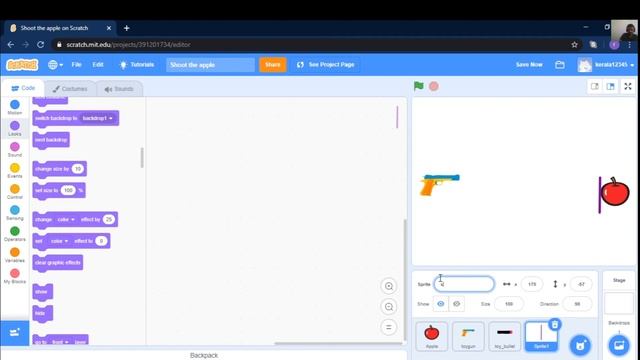Screen dimensions: 640x360
Task: Zoom out the code workspace
Action: click(389, 307)
